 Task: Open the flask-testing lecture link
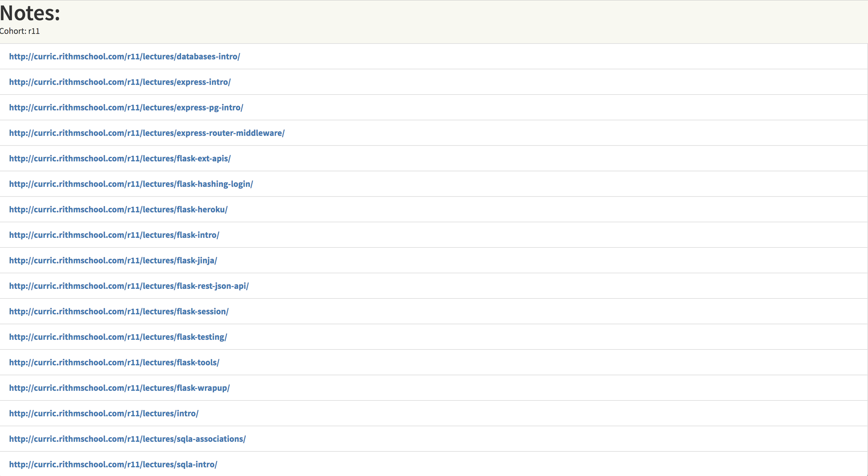coord(118,337)
